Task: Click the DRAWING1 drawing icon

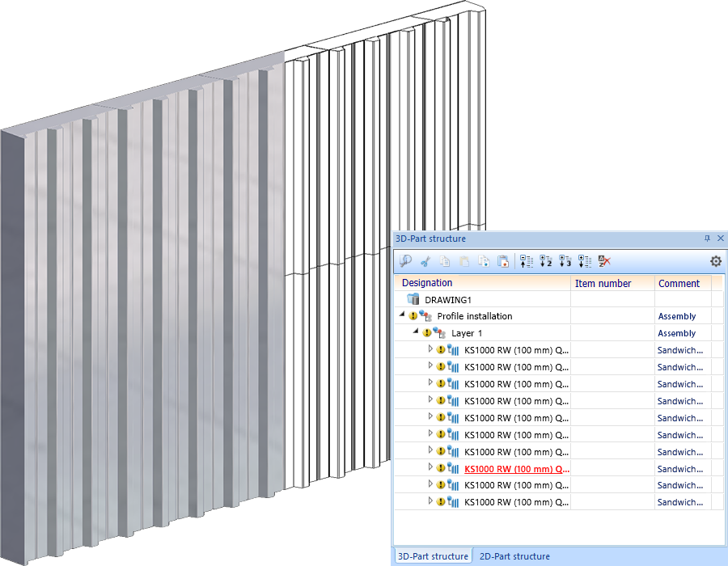Action: coord(413,299)
